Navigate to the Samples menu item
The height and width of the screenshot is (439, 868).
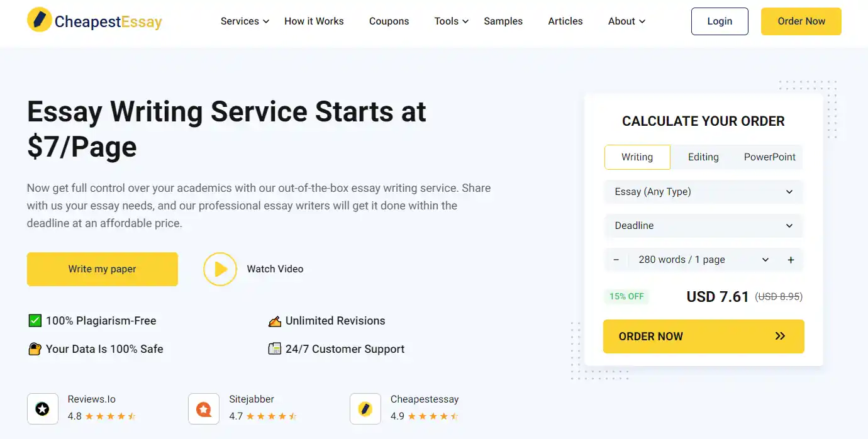coord(503,21)
